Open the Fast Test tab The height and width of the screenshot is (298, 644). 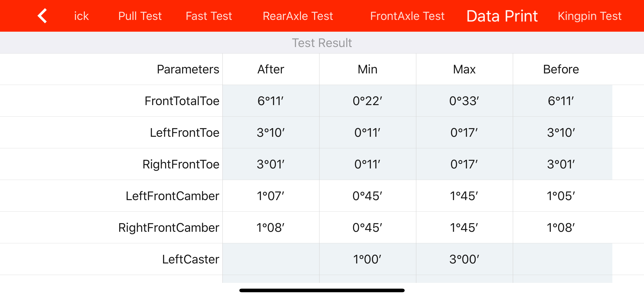[x=209, y=16]
